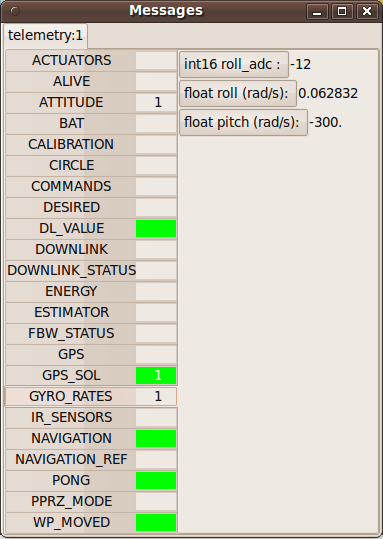
Task: Click the int16 roll_adc field button
Action: tap(234, 64)
